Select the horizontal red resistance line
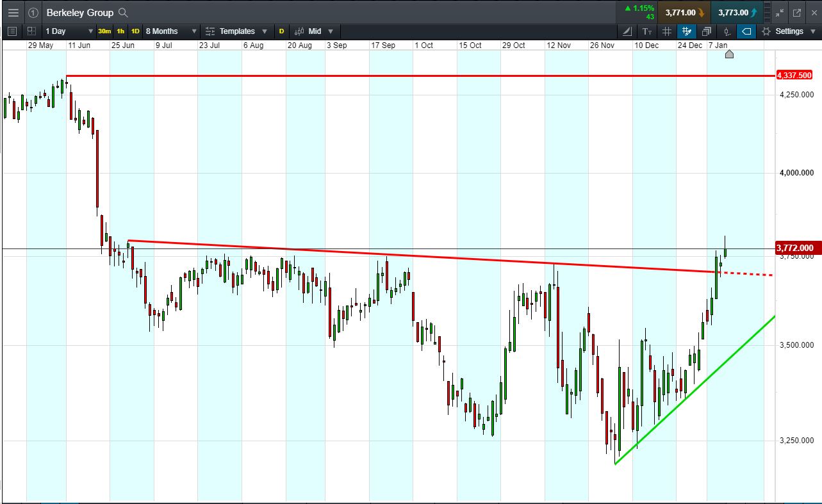Screen dimensions: 822x504 420,76
